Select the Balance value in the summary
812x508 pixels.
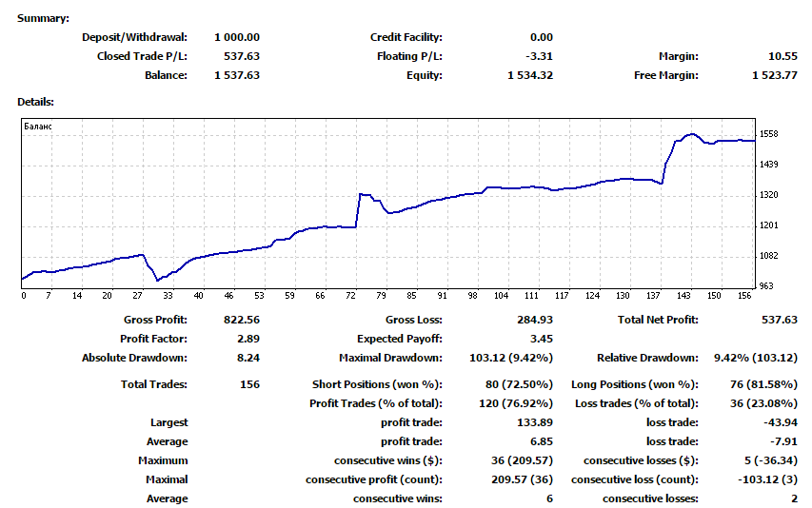[237, 75]
